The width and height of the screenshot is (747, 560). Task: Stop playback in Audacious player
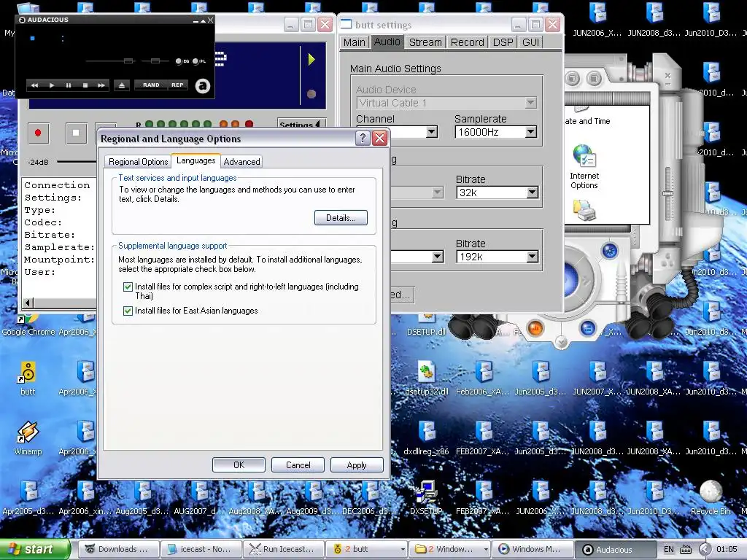point(85,85)
